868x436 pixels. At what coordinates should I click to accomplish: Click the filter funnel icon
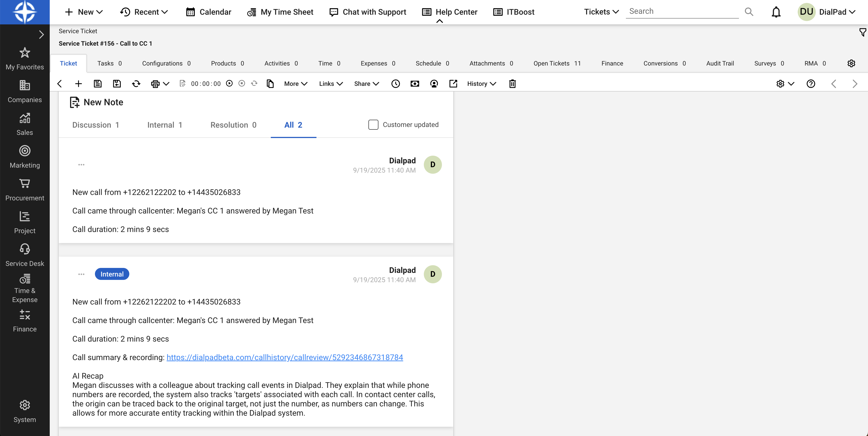point(863,32)
